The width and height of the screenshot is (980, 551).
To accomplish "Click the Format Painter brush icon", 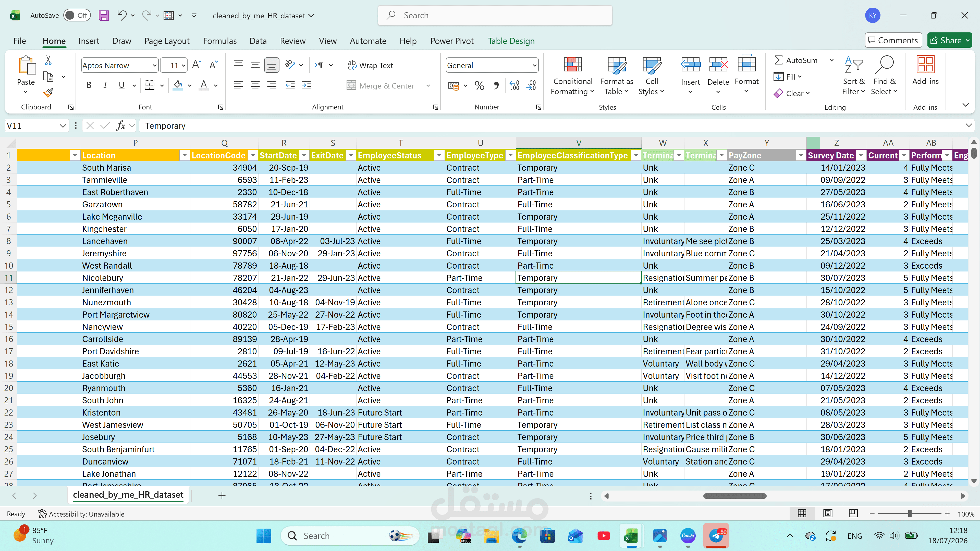I will (x=48, y=92).
